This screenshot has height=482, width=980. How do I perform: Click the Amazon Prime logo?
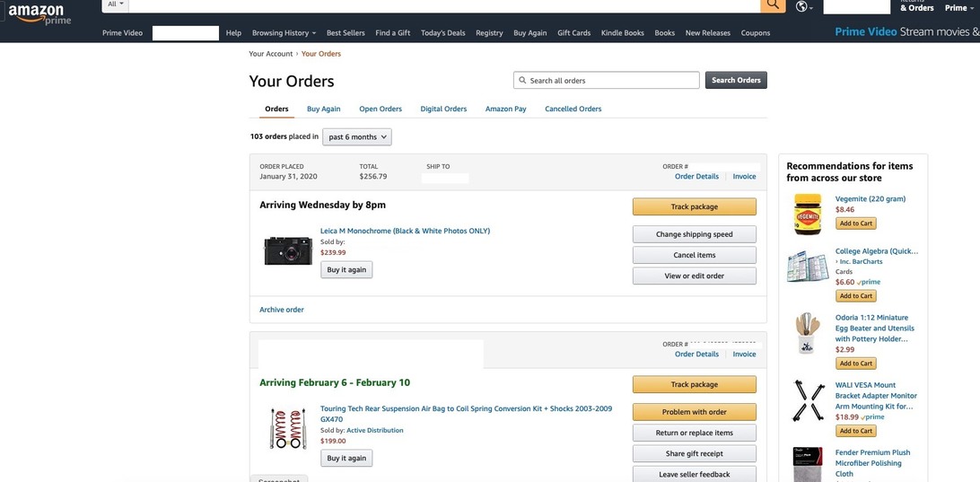pyautogui.click(x=39, y=15)
